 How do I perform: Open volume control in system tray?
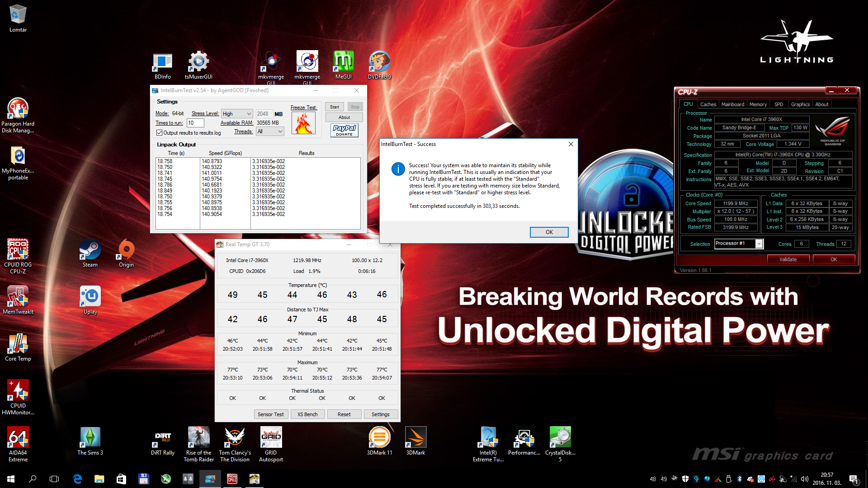(x=805, y=479)
